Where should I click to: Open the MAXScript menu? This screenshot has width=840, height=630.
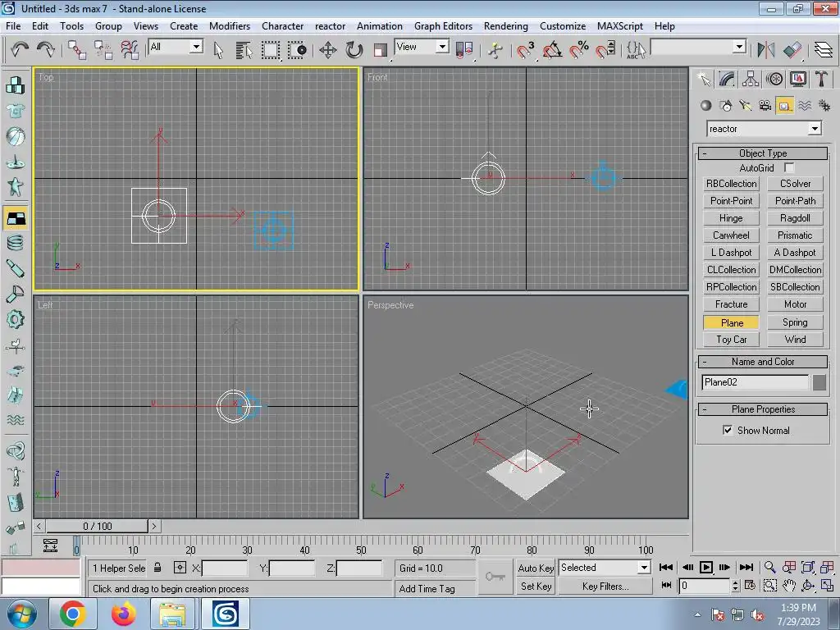(620, 26)
